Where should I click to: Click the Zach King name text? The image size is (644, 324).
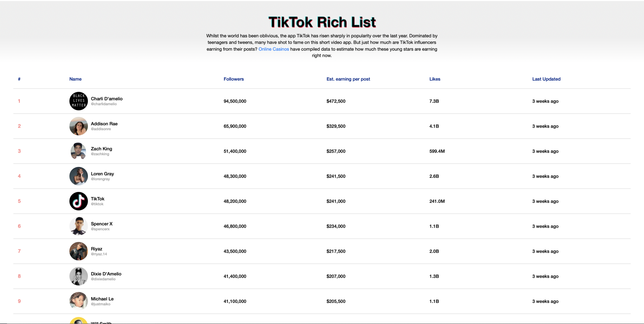click(101, 149)
